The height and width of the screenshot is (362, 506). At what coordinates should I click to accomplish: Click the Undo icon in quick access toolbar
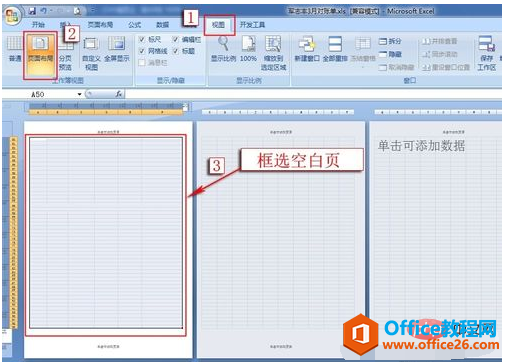point(44,11)
